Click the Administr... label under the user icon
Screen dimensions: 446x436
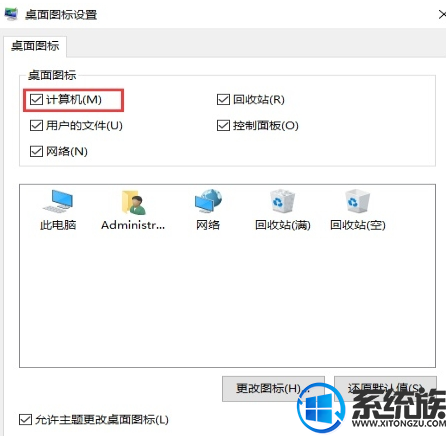[x=133, y=225]
